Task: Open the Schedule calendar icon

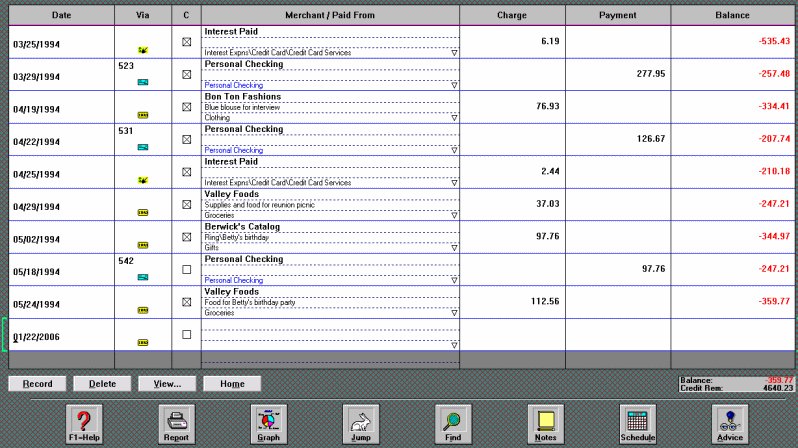Action: pos(637,420)
